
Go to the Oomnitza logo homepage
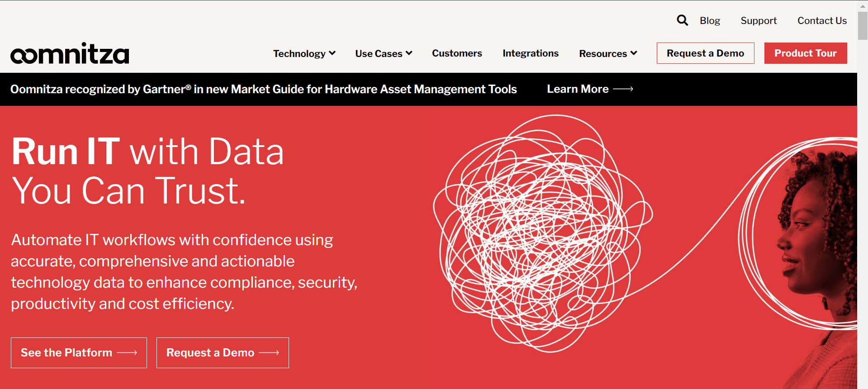[x=70, y=53]
